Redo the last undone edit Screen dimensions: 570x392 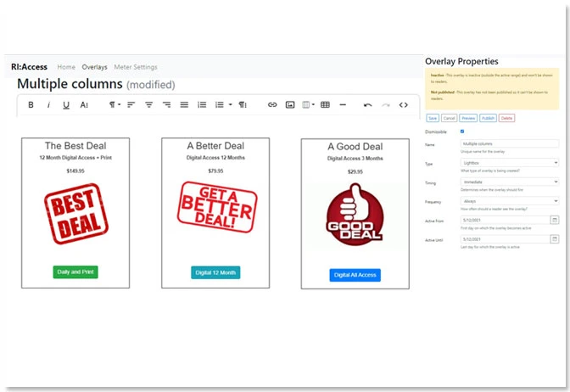[x=386, y=105]
